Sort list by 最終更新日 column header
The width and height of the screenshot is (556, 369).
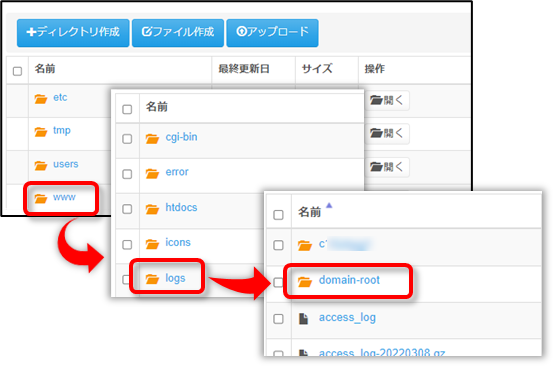[244, 69]
